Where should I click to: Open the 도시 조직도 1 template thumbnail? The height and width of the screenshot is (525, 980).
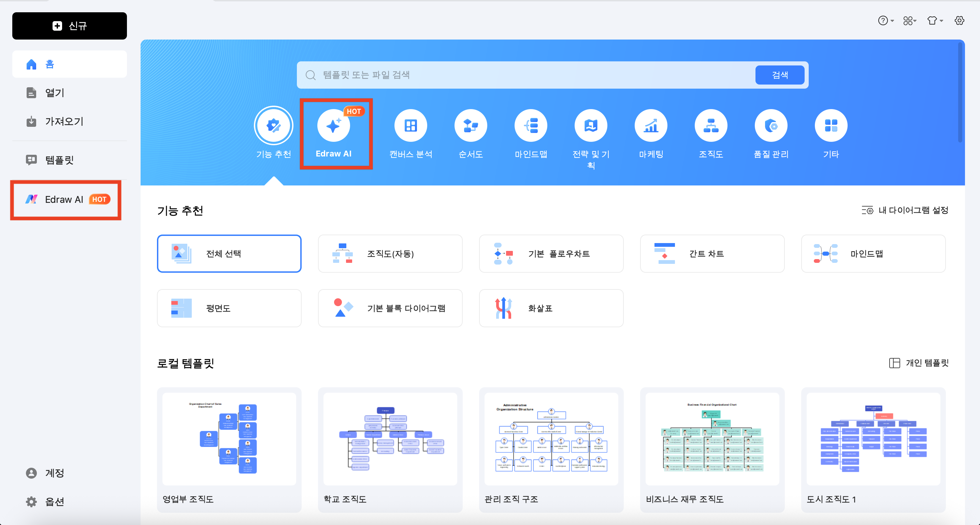click(x=873, y=439)
